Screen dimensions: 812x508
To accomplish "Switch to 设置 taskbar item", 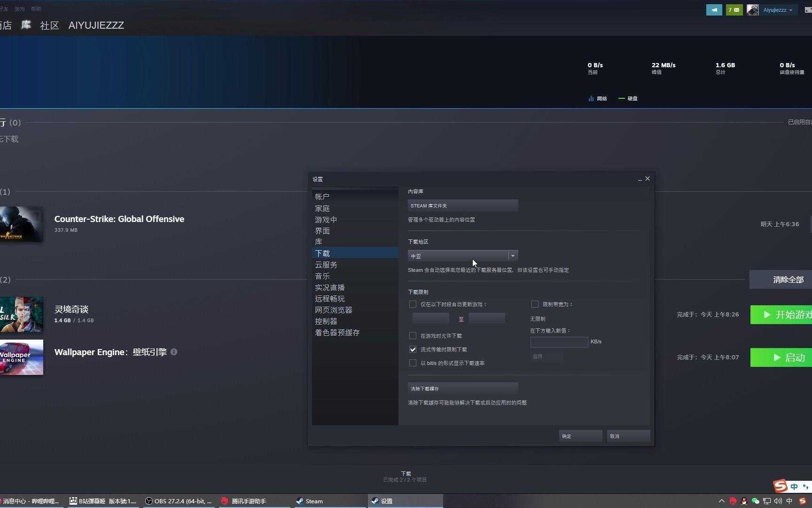I will [405, 501].
